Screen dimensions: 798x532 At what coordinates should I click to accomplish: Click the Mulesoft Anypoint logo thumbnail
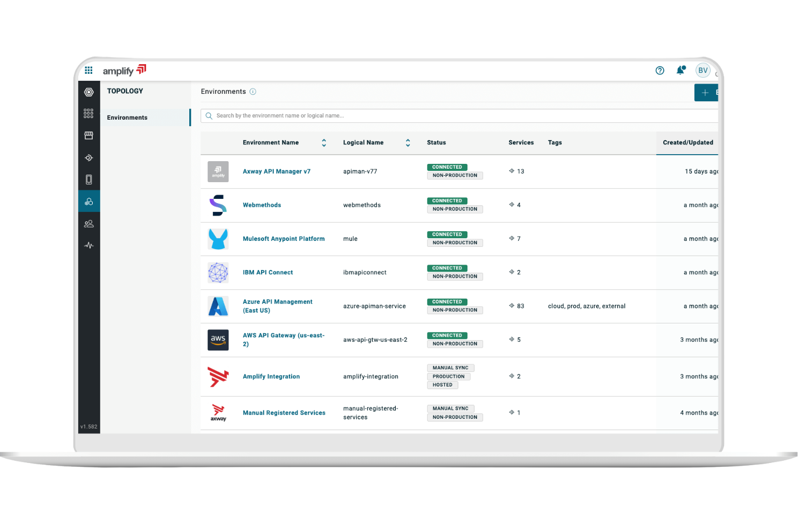click(218, 239)
